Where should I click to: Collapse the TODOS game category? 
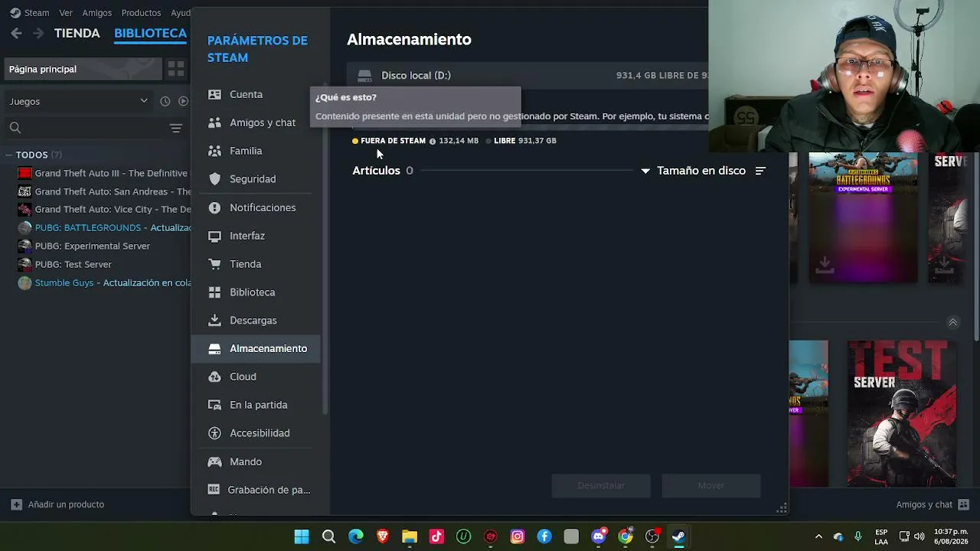point(8,155)
